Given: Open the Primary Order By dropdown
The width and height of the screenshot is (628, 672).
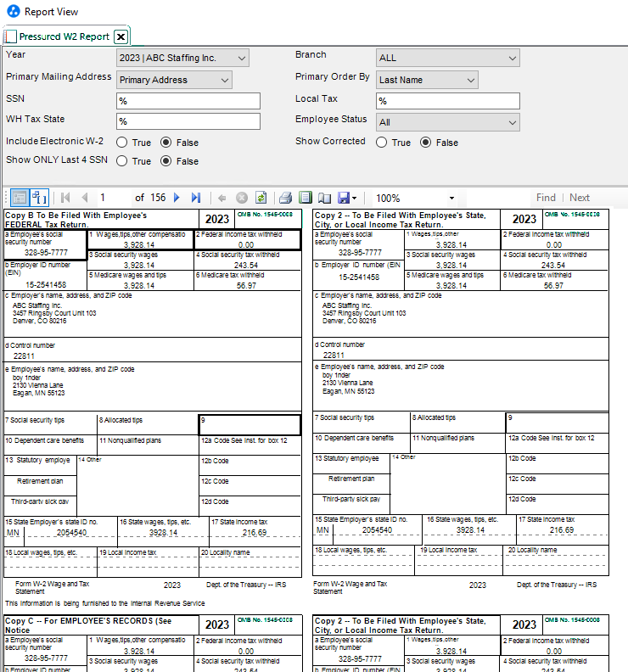Looking at the screenshot, I should pyautogui.click(x=428, y=80).
